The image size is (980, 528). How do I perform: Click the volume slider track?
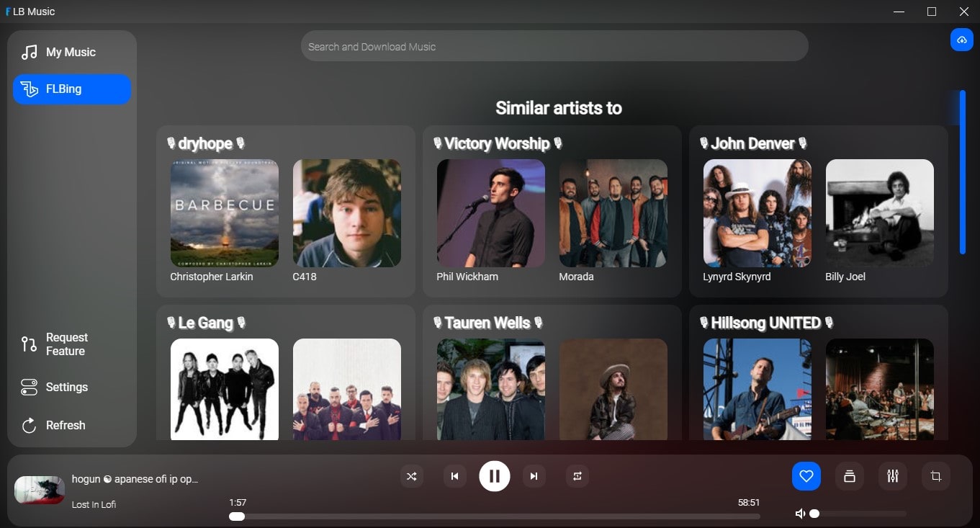point(858,514)
